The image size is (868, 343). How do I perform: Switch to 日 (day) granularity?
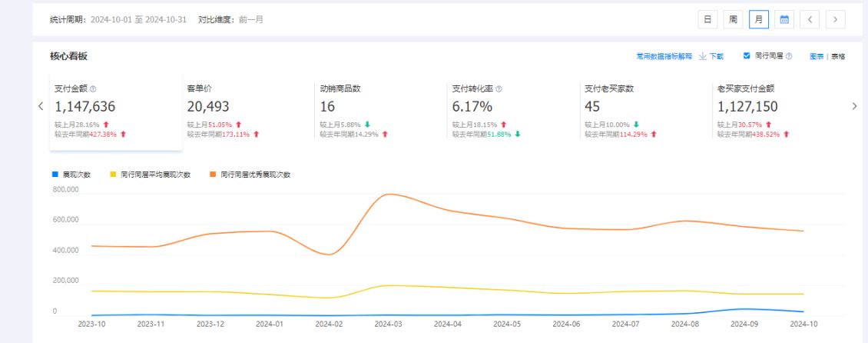pyautogui.click(x=707, y=19)
